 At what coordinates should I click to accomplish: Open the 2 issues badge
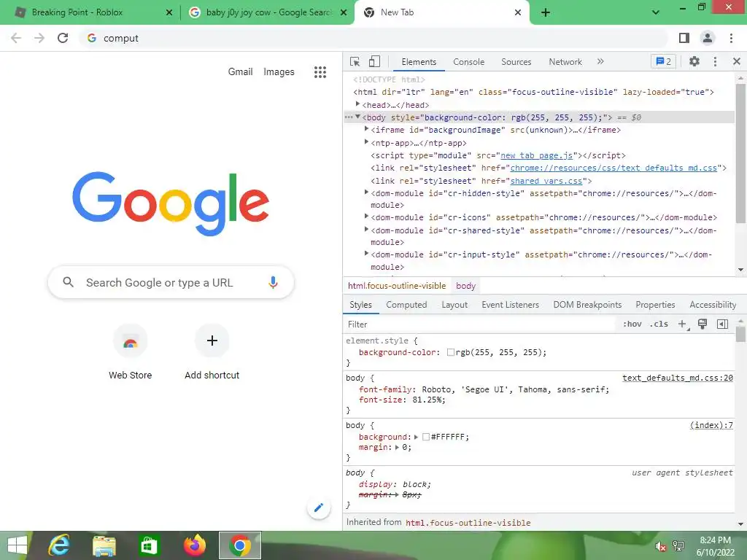[x=663, y=61]
